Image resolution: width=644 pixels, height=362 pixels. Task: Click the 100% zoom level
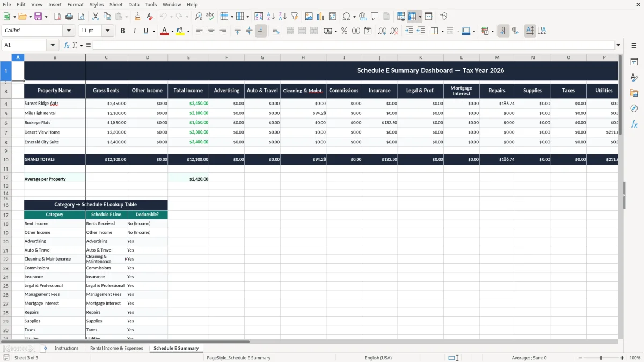tap(635, 358)
